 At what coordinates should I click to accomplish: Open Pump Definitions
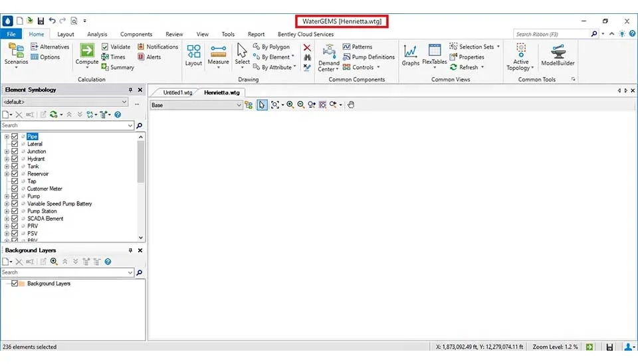[x=369, y=57]
